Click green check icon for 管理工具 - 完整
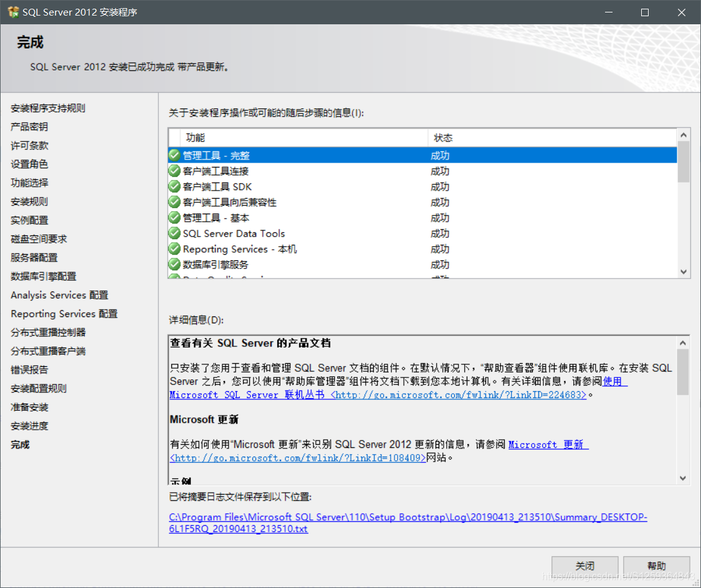This screenshot has height=588, width=701. [174, 155]
